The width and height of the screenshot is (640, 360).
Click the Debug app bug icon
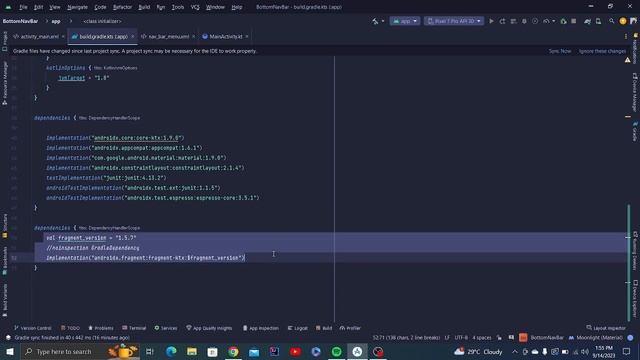(524, 21)
